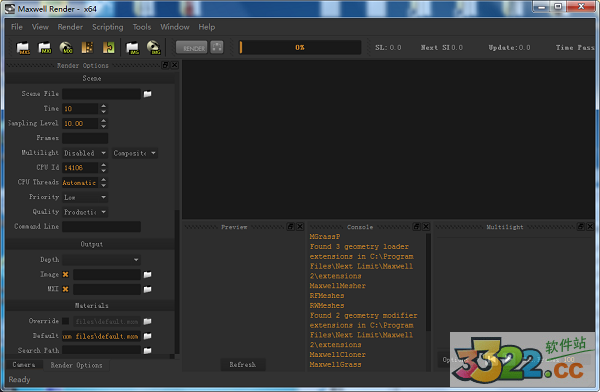Image resolution: width=600 pixels, height=392 pixels.
Task: Click the Time value field showing 10
Action: [x=81, y=109]
